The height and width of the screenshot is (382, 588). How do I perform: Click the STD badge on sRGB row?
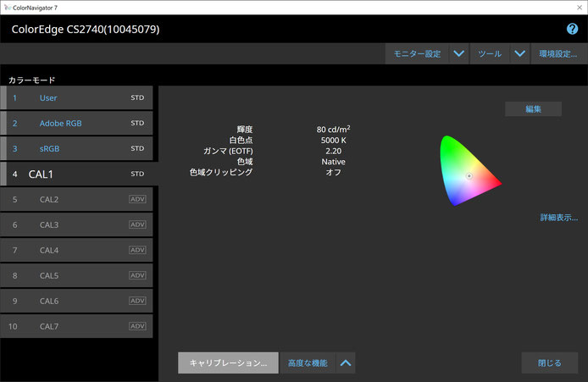[137, 148]
